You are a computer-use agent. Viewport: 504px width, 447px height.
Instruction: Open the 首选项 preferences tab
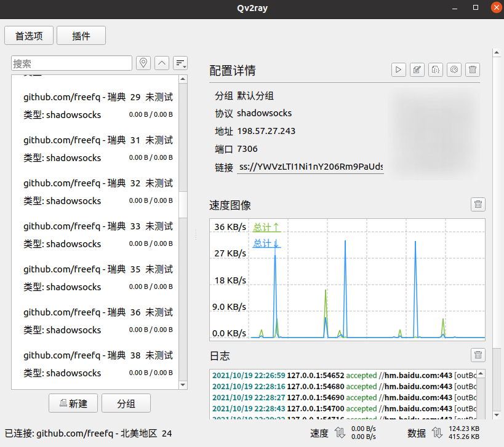click(x=28, y=35)
